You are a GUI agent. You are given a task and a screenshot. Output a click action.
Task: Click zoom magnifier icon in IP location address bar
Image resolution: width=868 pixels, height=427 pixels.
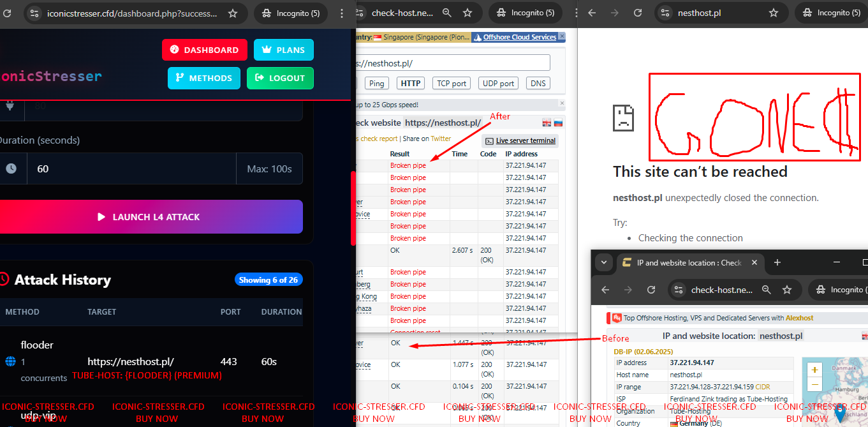point(767,289)
